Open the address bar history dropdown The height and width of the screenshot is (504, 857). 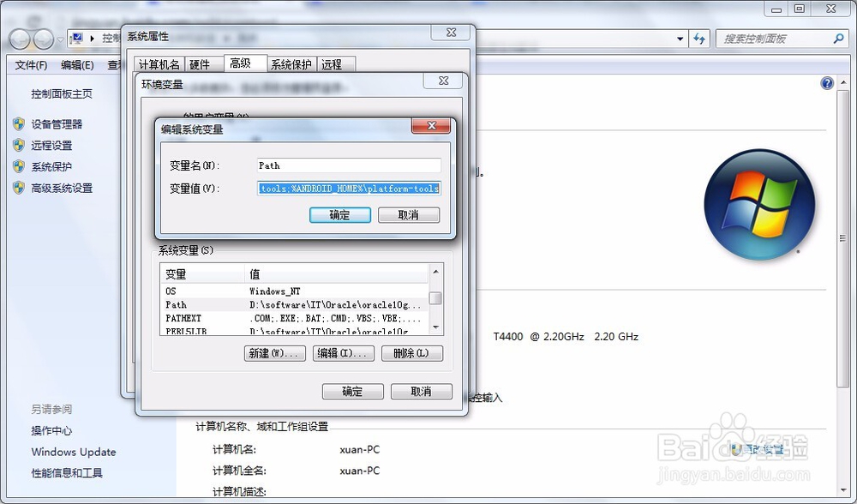point(681,39)
